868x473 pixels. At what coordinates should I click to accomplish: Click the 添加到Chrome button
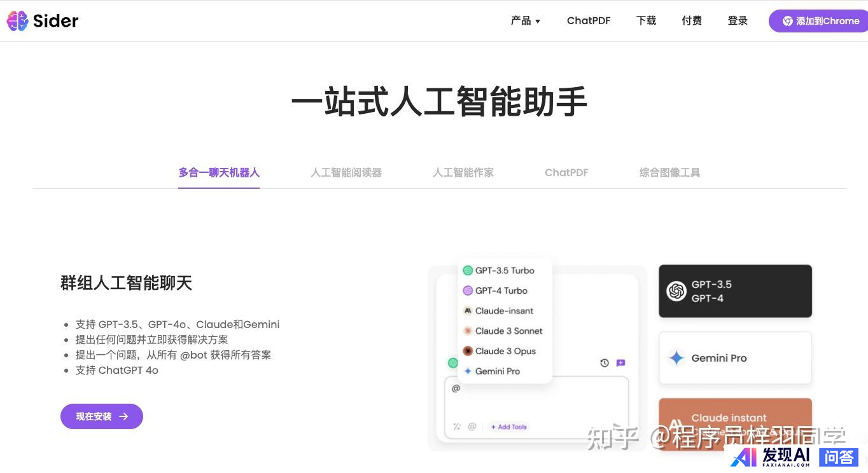pyautogui.click(x=818, y=21)
